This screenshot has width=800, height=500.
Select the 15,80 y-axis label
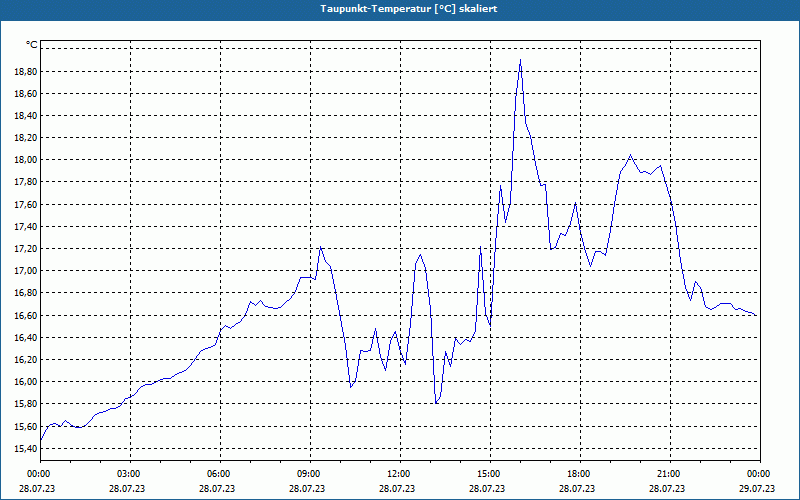point(27,404)
